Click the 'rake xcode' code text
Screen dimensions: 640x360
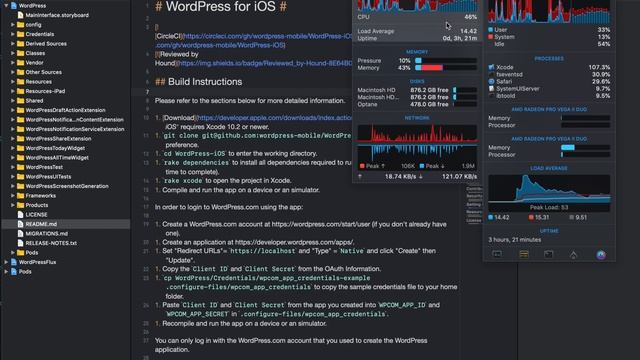(183, 180)
